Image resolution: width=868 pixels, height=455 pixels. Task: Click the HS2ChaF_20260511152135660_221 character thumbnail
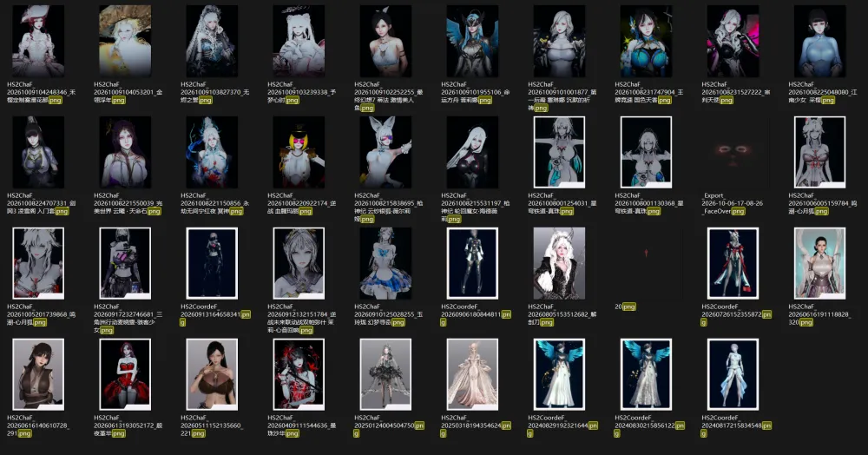212,375
